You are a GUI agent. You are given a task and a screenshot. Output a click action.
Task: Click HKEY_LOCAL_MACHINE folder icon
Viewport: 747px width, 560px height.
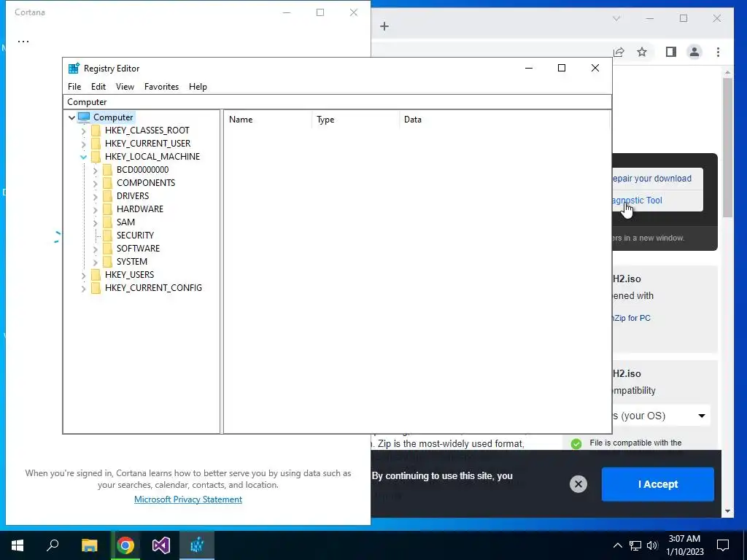[x=96, y=157]
